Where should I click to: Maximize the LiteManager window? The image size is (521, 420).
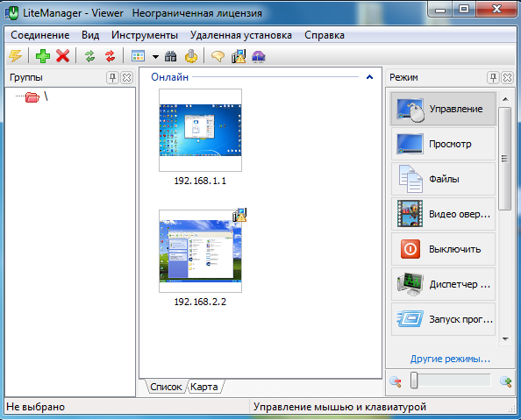(x=464, y=9)
